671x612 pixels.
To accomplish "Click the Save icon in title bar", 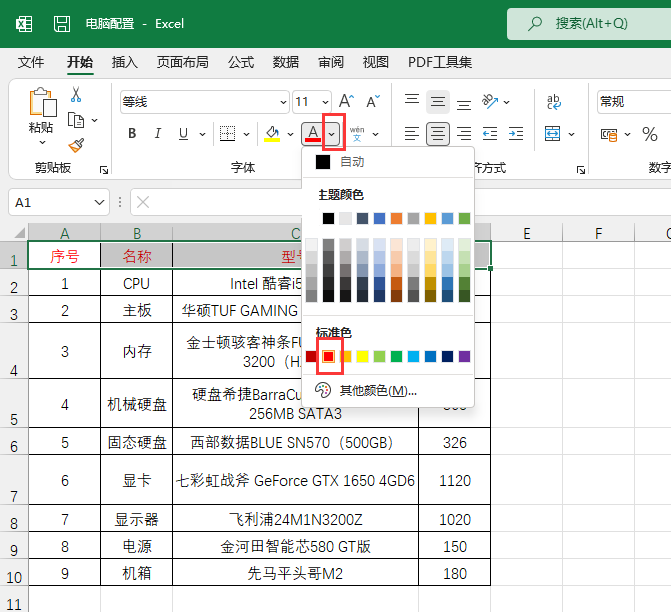I will [x=62, y=24].
